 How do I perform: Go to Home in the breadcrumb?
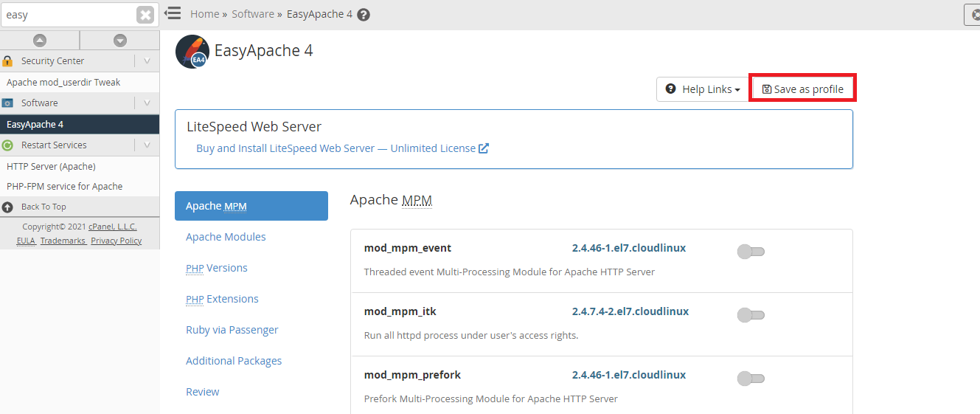[205, 14]
